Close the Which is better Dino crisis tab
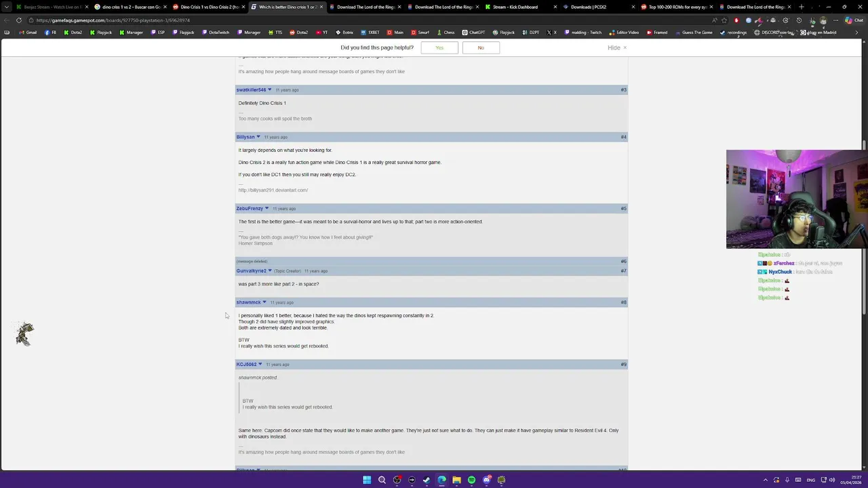This screenshot has width=868, height=488. click(x=321, y=7)
